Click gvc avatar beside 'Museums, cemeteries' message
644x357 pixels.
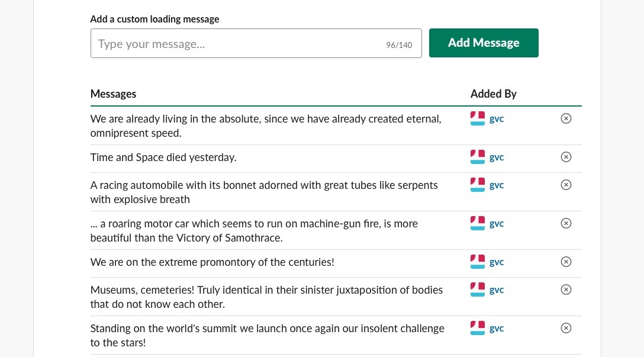[x=477, y=290]
